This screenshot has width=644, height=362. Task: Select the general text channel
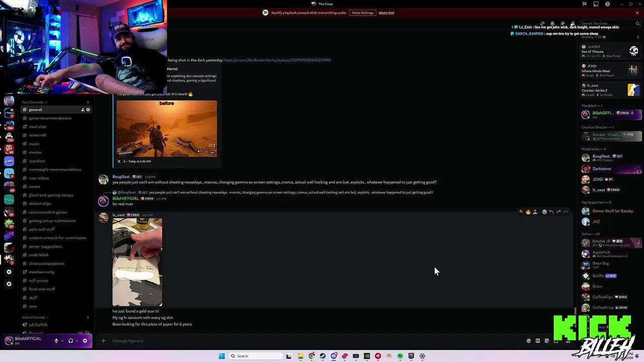tap(56, 110)
